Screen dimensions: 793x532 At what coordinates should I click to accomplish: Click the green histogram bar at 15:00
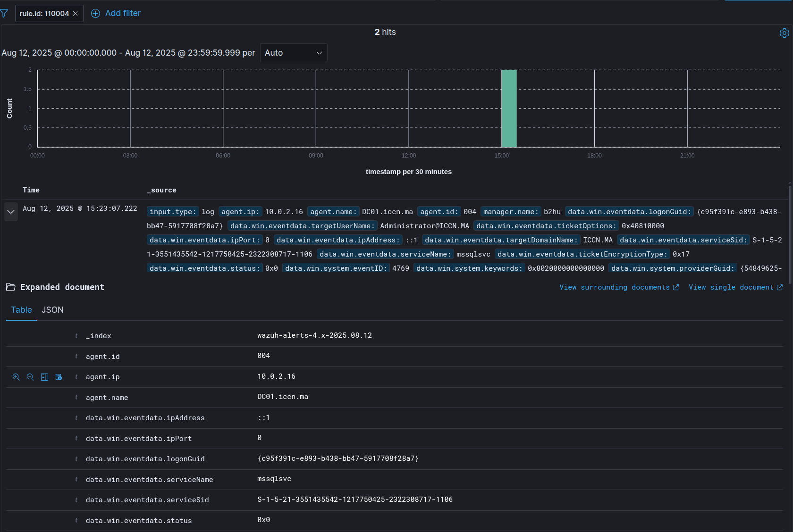[x=509, y=108]
